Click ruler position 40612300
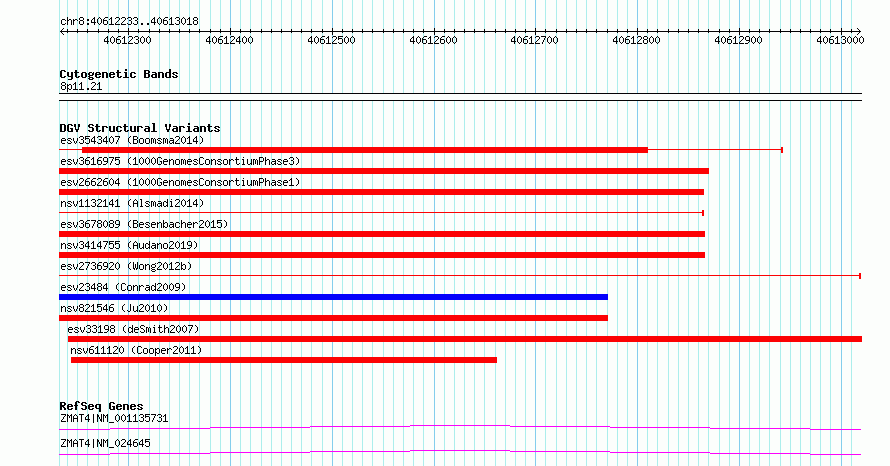 [x=128, y=40]
